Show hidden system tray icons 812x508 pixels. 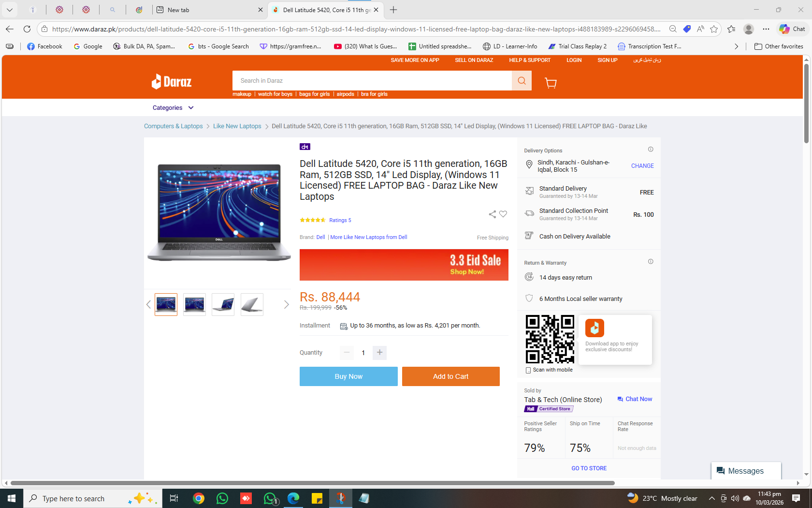711,498
